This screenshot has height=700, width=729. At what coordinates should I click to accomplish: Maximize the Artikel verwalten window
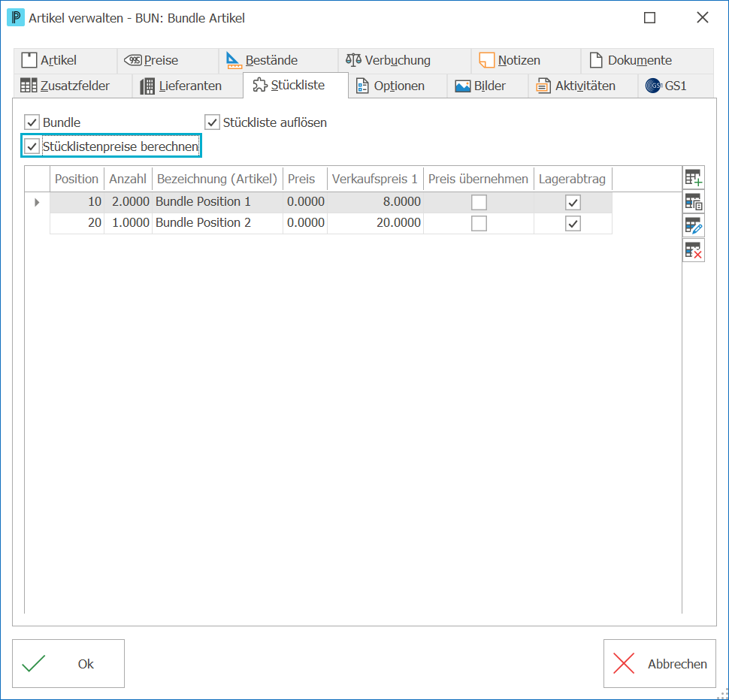(649, 18)
